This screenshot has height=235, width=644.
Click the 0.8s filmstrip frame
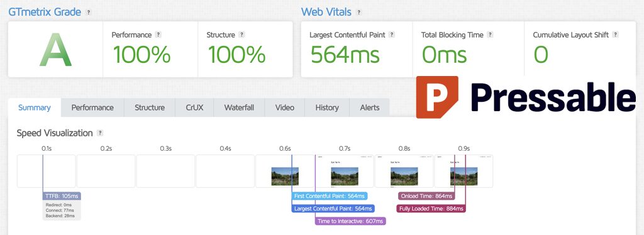404,171
